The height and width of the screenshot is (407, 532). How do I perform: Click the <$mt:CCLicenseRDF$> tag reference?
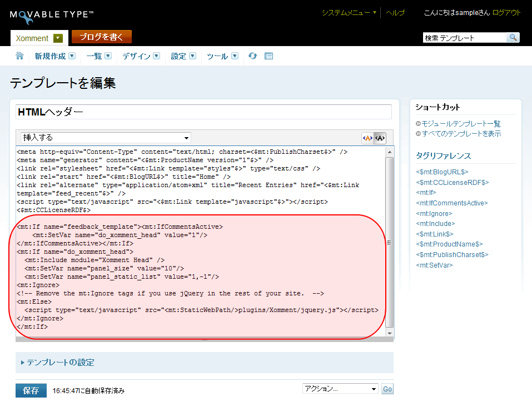pyautogui.click(x=453, y=183)
